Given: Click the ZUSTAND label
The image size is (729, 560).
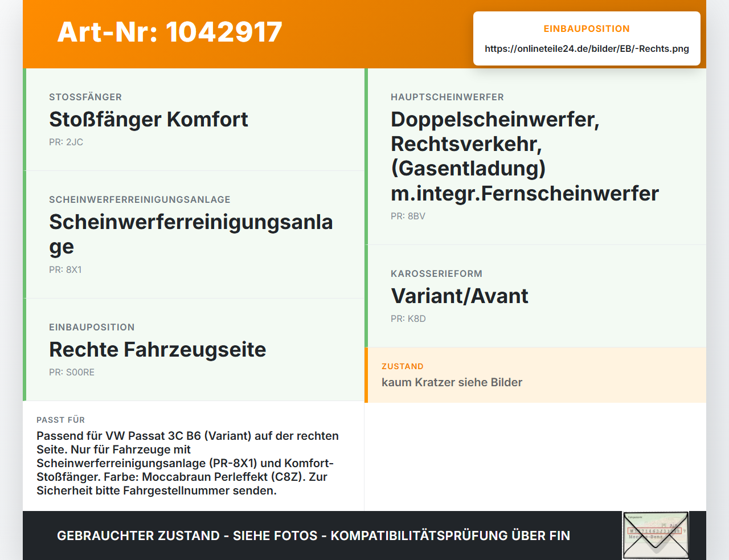Looking at the screenshot, I should (x=403, y=366).
